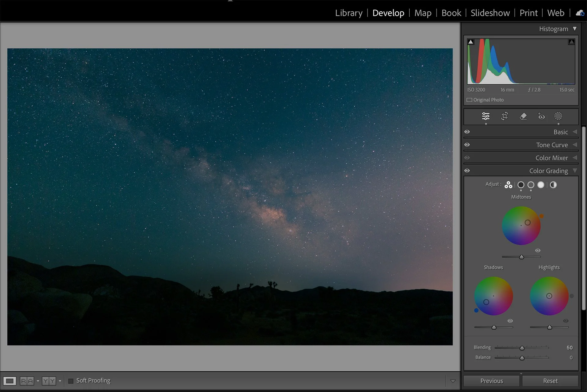Check the Original Photo box

point(469,100)
